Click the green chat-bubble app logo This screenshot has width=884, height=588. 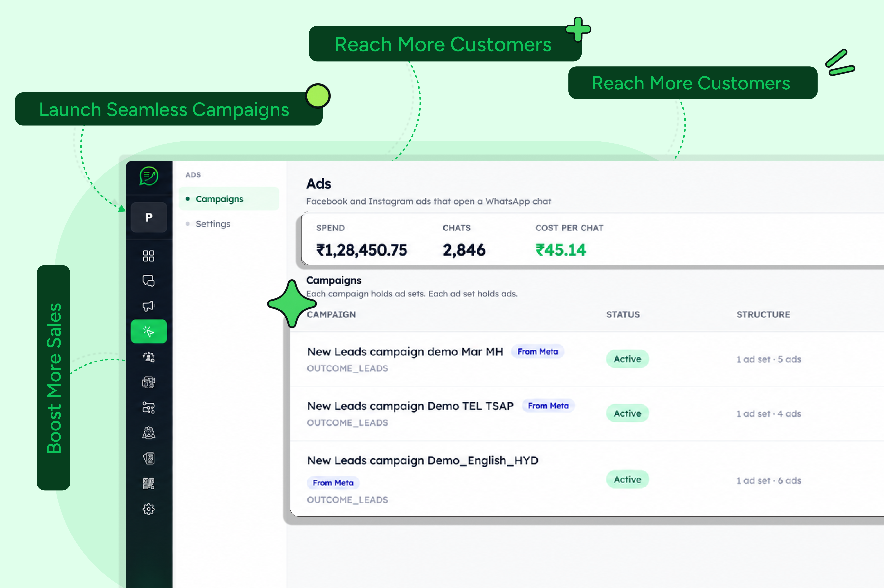coord(149,176)
